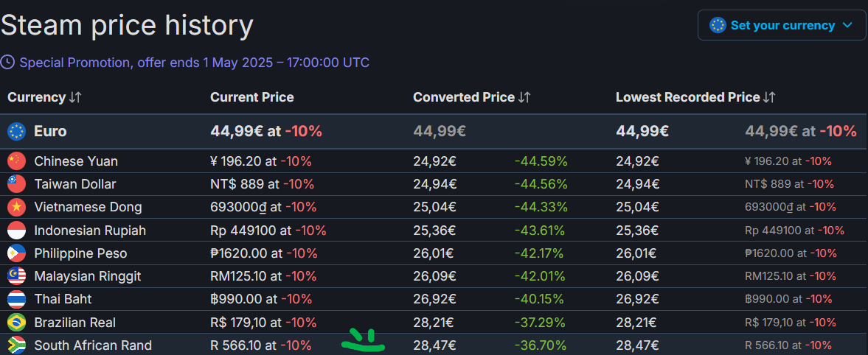Click current price ₱1620.00 at -10%
The height and width of the screenshot is (355, 868).
tap(264, 254)
